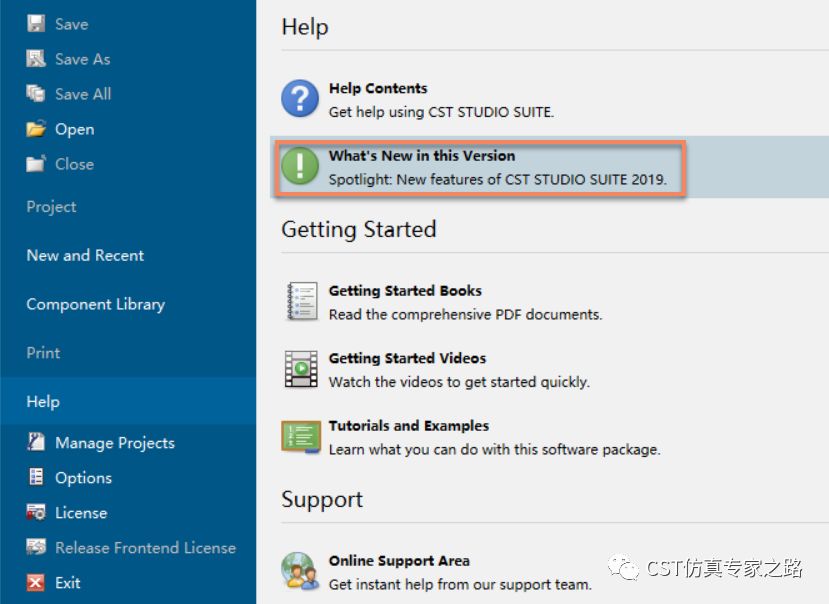The width and height of the screenshot is (829, 604).
Task: Click the Release Frontend License icon
Action: (x=36, y=547)
